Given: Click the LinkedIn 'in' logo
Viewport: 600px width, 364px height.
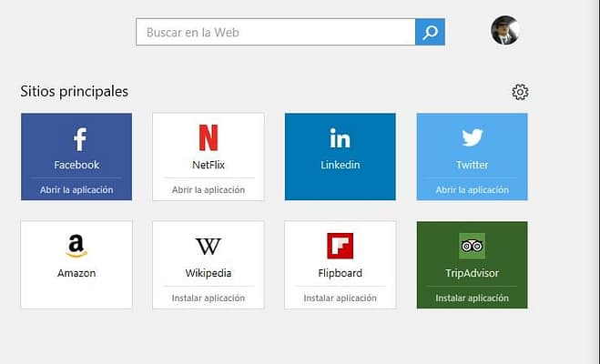Looking at the screenshot, I should coord(340,138).
